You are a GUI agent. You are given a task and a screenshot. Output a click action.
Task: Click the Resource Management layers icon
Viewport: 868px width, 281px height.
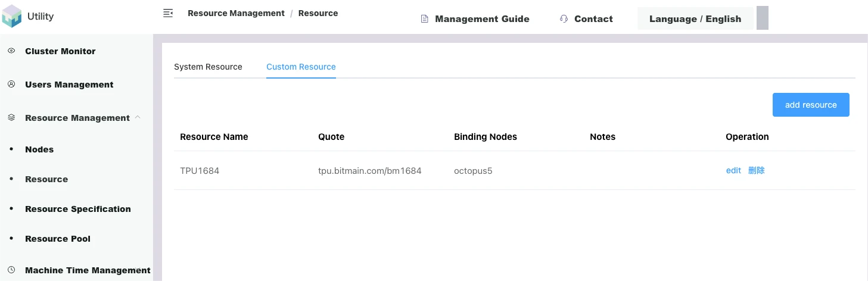[x=11, y=118]
